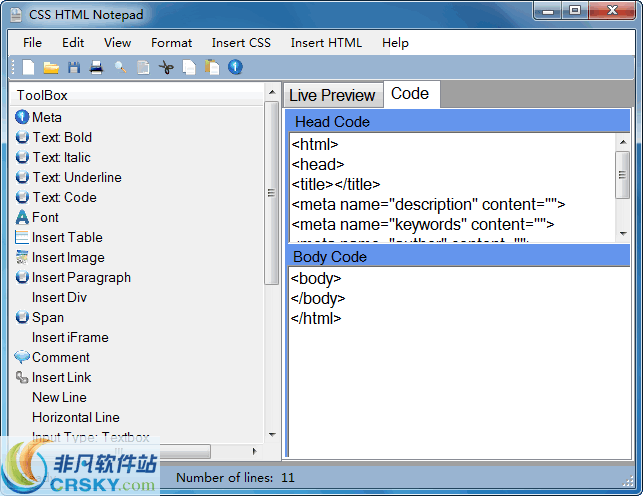Image resolution: width=643 pixels, height=496 pixels.
Task: Open the Insert HTML menu
Action: [326, 43]
